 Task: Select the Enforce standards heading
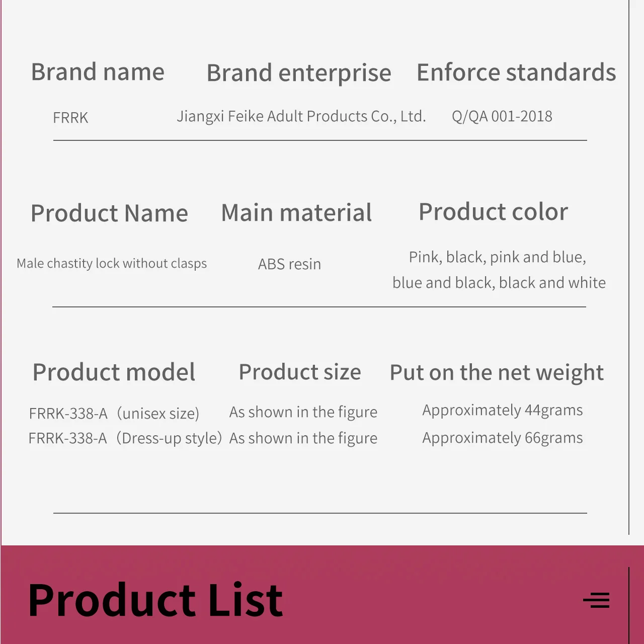516,72
